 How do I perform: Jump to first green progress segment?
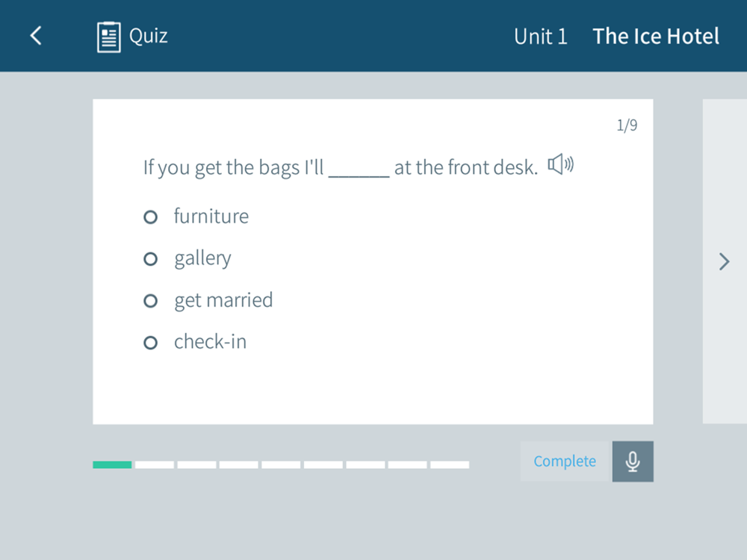pyautogui.click(x=112, y=464)
